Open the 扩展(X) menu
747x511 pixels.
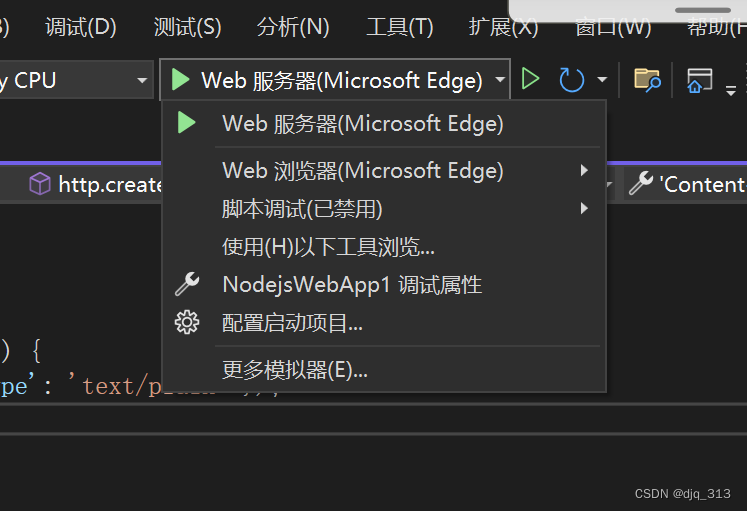503,27
